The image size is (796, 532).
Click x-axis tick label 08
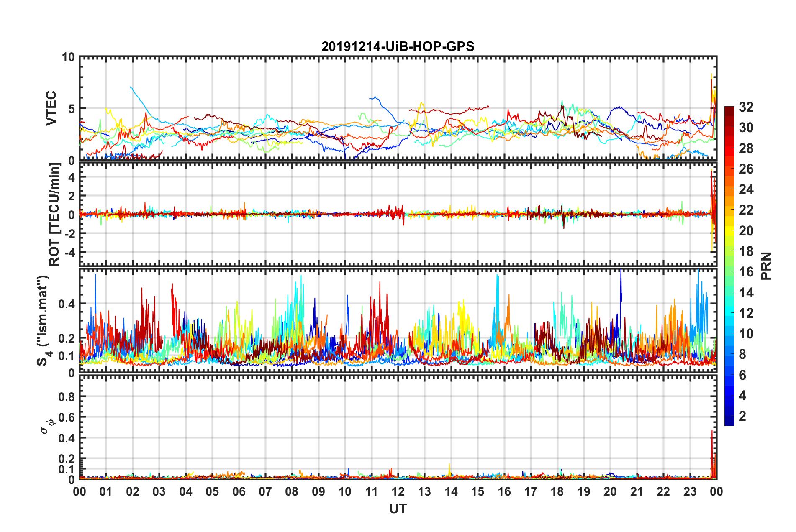pyautogui.click(x=292, y=492)
